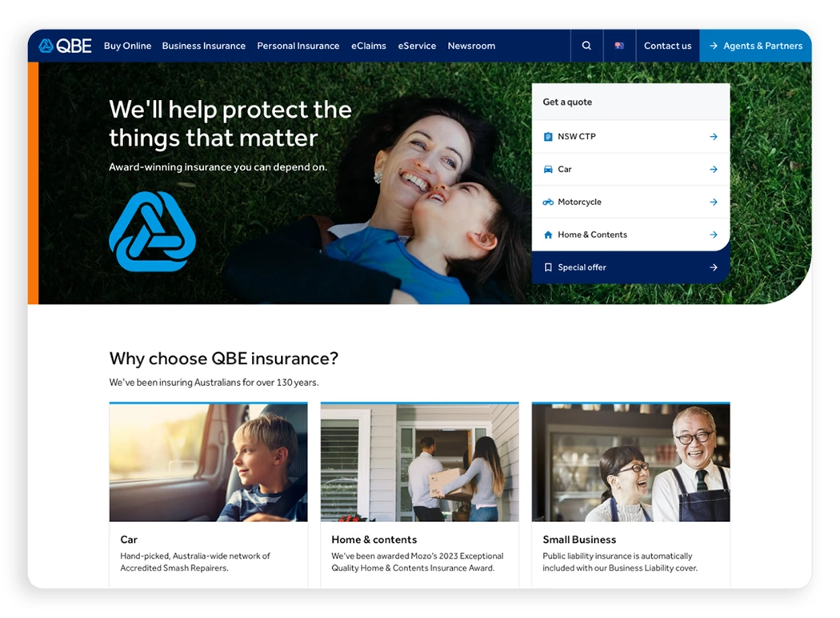Click the arrow on the Special offer row

pos(714,267)
